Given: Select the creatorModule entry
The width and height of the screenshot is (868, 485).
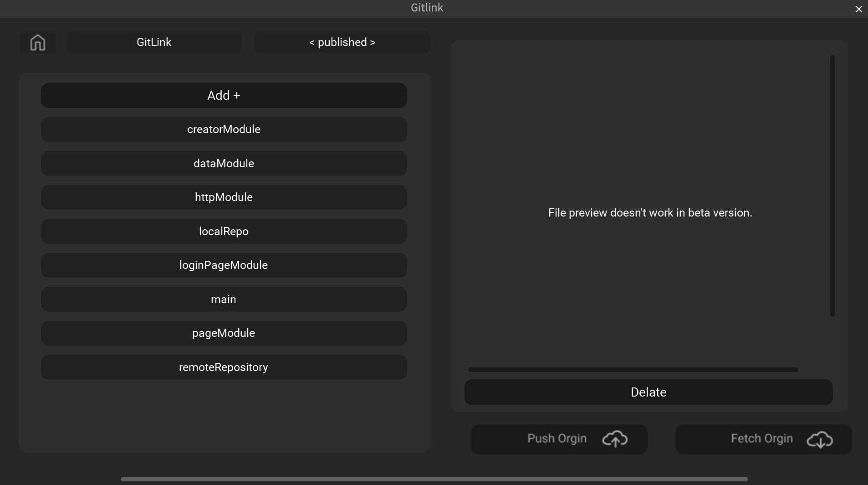Looking at the screenshot, I should (x=224, y=129).
